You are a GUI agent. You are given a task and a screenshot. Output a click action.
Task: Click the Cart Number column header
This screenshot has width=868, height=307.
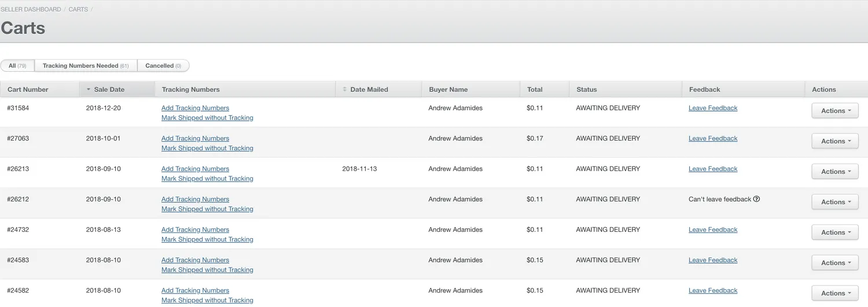[x=28, y=90]
